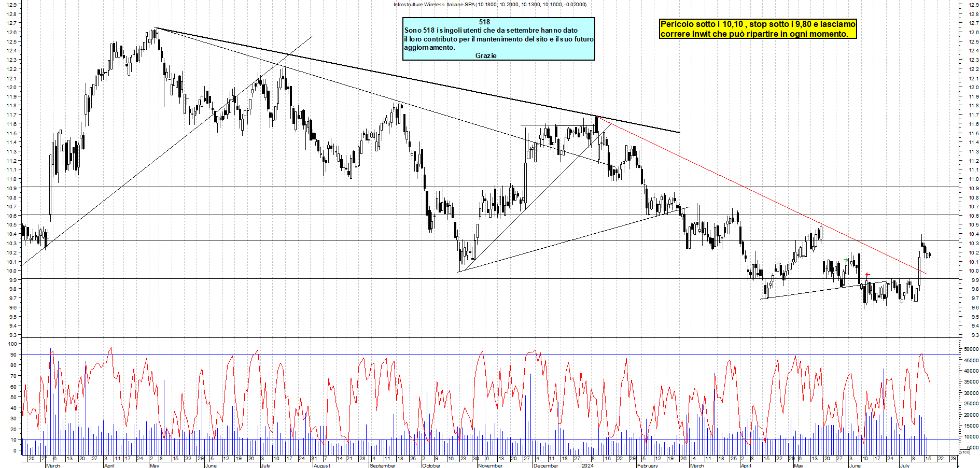This screenshot has height=468, width=980.
Task: Click the '2024' year label on time axis
Action: [587, 465]
